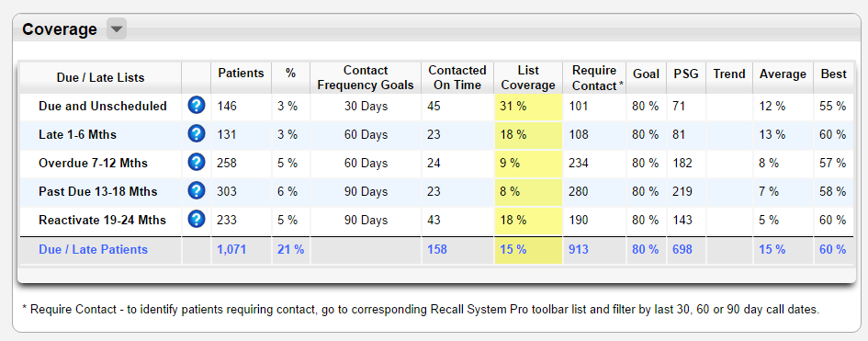Click total PSG value 698
The height and width of the screenshot is (341, 868).
(682, 250)
